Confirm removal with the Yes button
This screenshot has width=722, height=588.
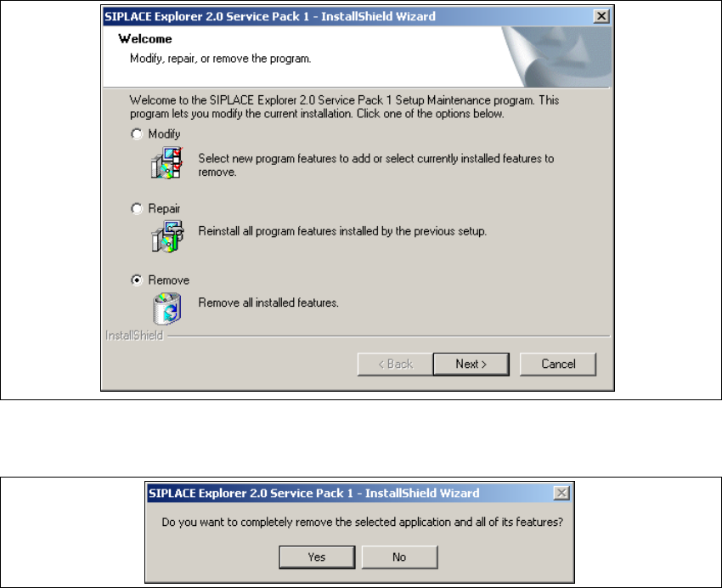coord(317,557)
